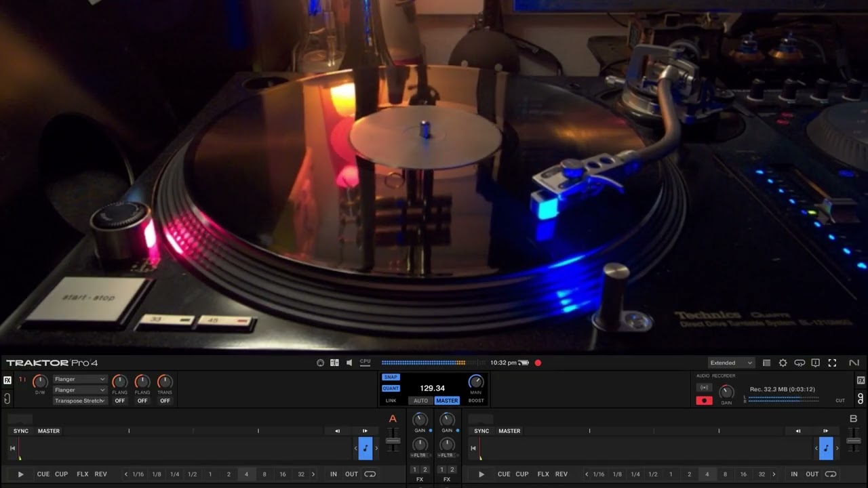Toggle tooltips with the speech bubble icon
The image size is (868, 488).
pos(816,363)
